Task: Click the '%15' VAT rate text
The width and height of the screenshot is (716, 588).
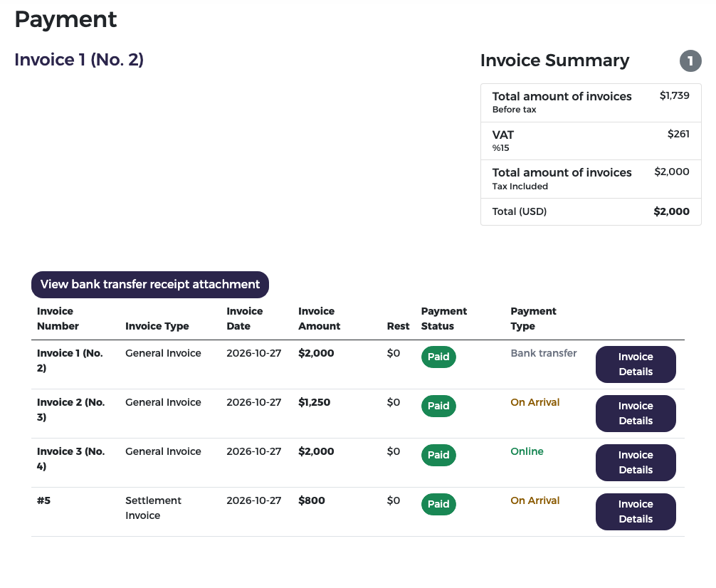Action: click(x=500, y=148)
